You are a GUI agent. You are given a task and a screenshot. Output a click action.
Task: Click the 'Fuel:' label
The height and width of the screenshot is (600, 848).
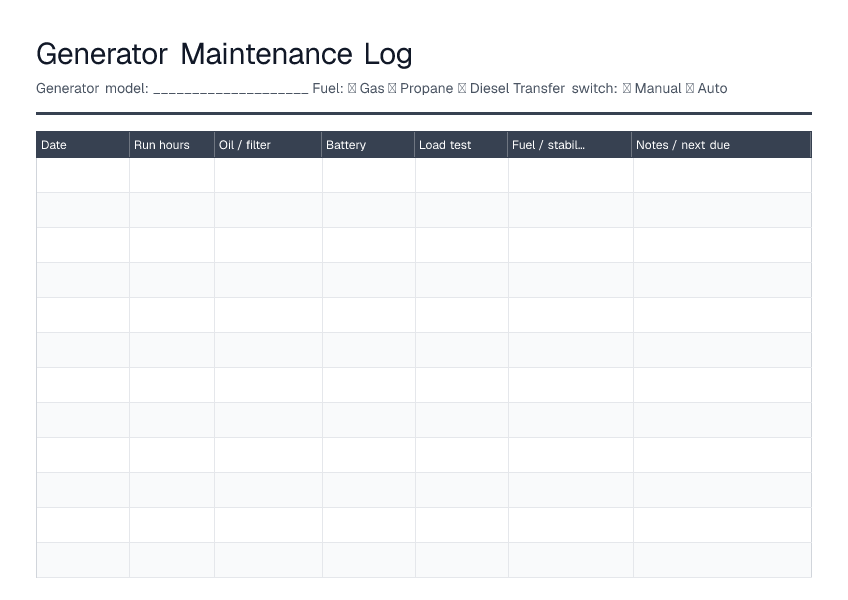coord(328,88)
